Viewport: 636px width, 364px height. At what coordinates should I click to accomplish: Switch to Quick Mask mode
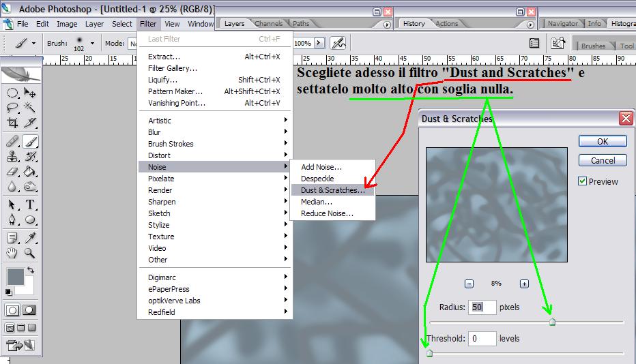click(x=29, y=311)
